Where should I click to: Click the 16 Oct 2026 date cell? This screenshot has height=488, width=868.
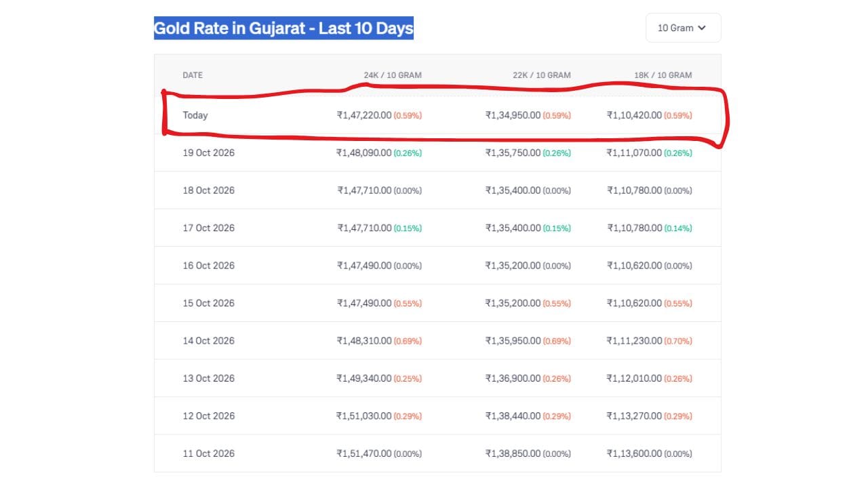click(209, 266)
